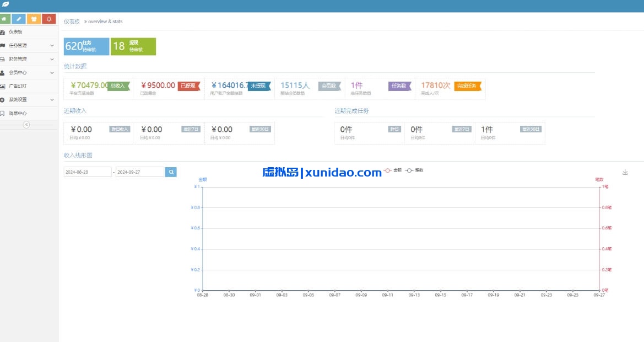The height and width of the screenshot is (342, 644).
Task: Select the blue pencil edit icon
Action: [20, 18]
